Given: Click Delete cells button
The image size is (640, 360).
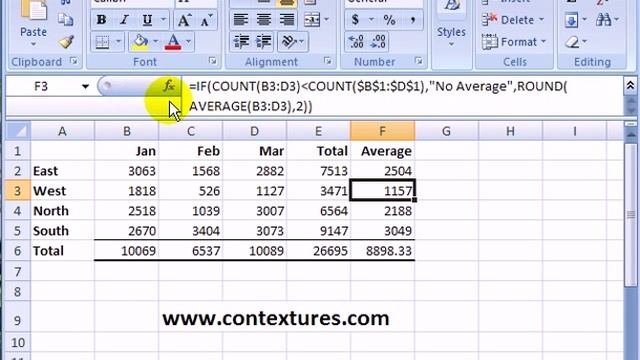Looking at the screenshot, I should click(513, 20).
